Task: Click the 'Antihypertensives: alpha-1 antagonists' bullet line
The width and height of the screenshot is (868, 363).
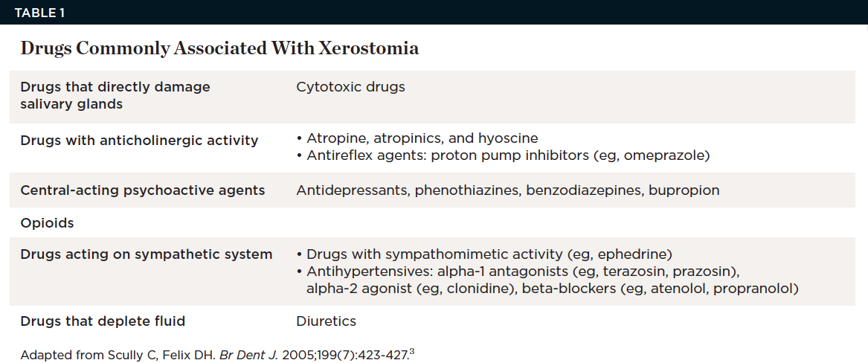Action: 522,272
